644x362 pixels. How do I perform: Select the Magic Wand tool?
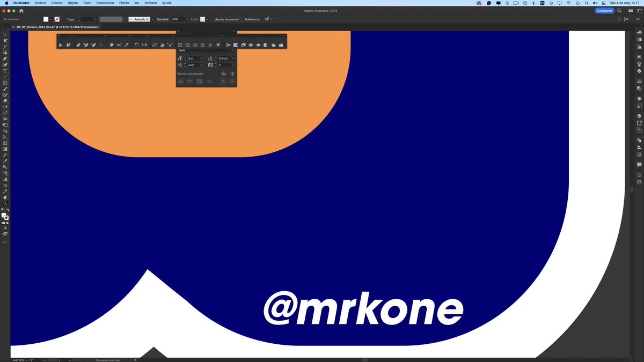pyautogui.click(x=5, y=47)
